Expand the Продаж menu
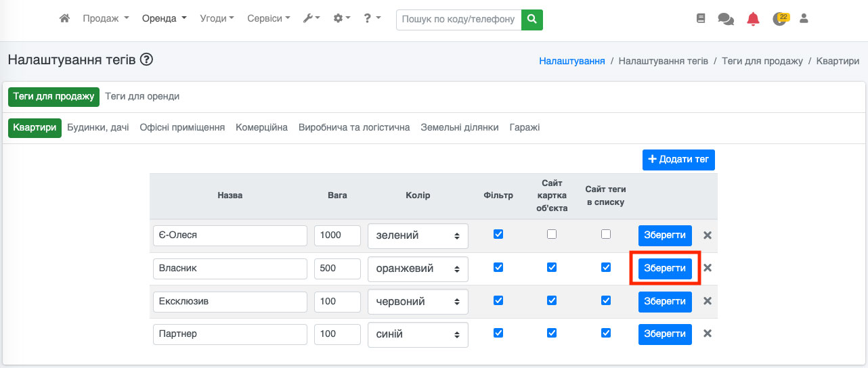 [x=106, y=19]
